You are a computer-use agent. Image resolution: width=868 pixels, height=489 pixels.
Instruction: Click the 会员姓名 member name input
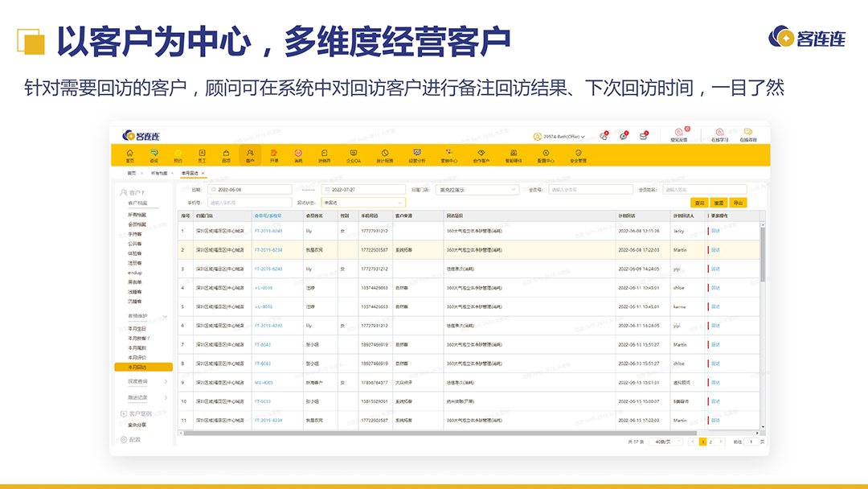click(705, 189)
